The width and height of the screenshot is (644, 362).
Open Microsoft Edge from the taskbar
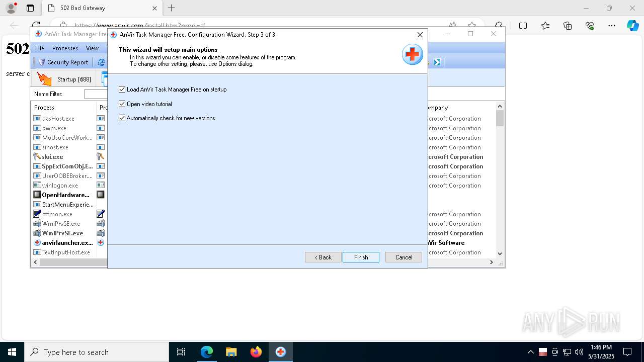coord(207,352)
